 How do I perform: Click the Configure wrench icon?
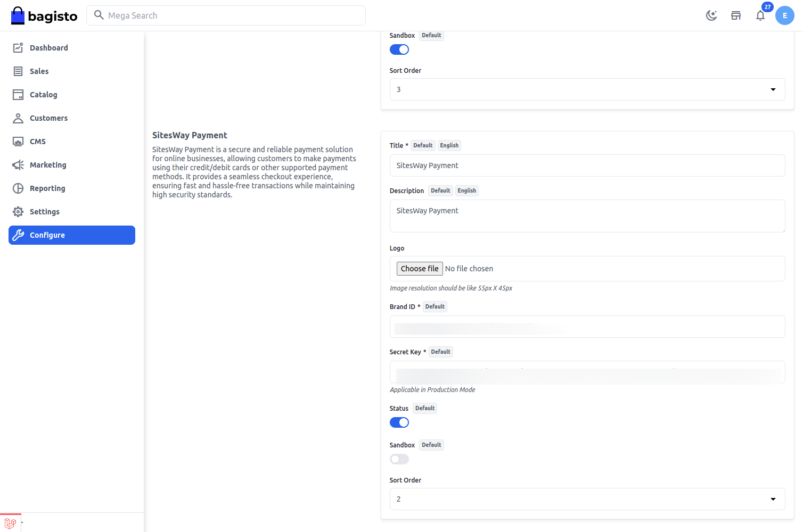click(18, 235)
